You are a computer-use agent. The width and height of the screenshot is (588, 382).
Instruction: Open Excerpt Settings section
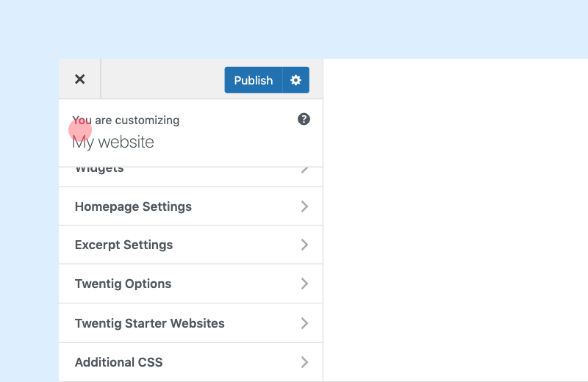point(191,245)
